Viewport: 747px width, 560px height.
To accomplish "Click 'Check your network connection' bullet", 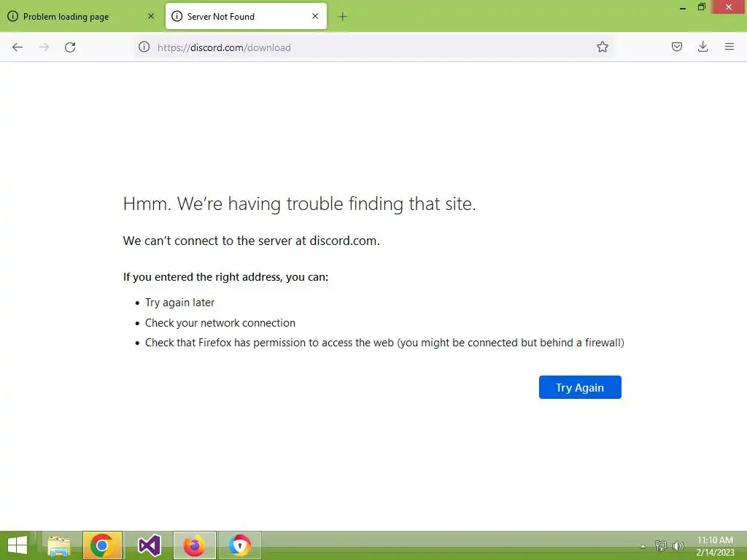I will tap(220, 323).
